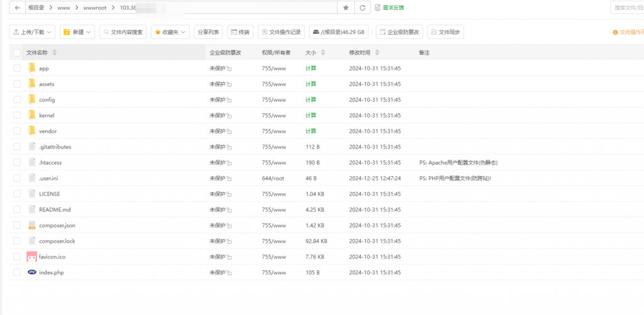This screenshot has height=315, width=644.
Task: Open the kernel folder icon
Action: point(32,115)
